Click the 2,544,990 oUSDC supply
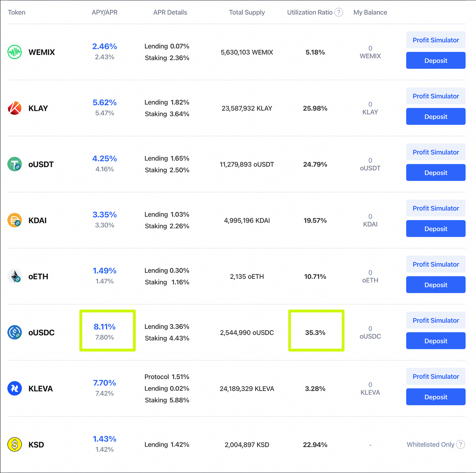The width and height of the screenshot is (476, 473). 247,332
